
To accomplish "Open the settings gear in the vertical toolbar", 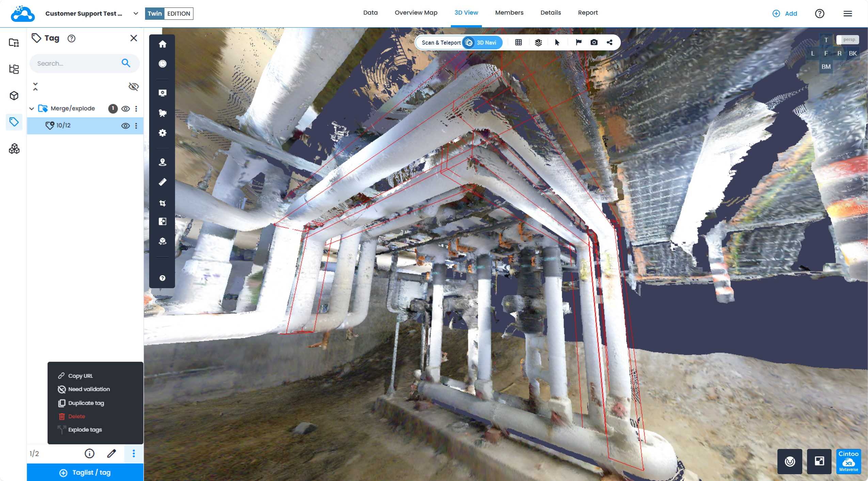I will [162, 133].
